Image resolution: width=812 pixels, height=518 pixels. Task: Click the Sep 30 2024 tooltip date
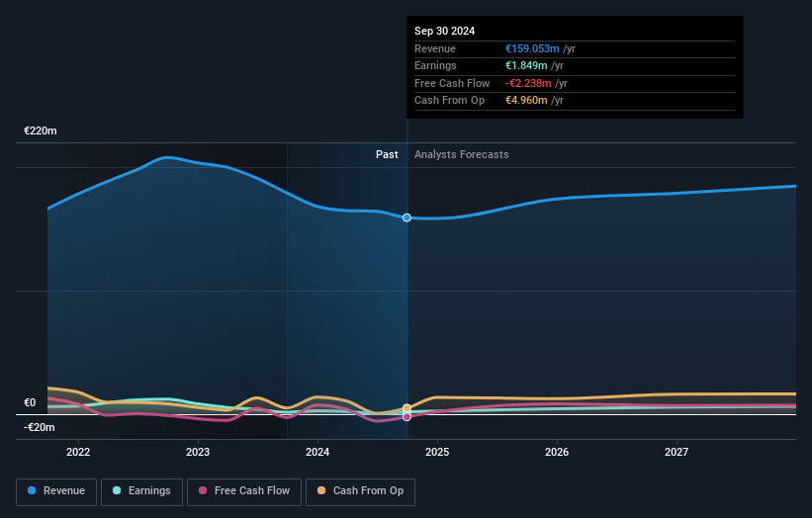[444, 31]
